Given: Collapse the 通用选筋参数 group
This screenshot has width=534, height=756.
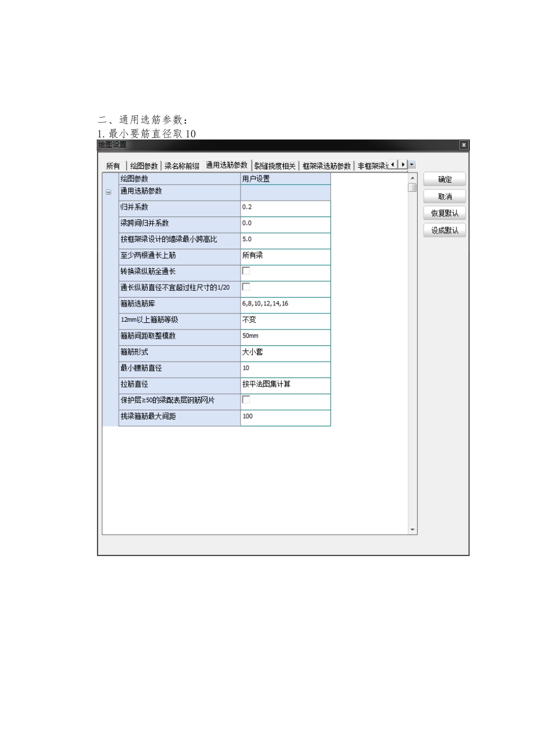Looking at the screenshot, I should tap(108, 192).
